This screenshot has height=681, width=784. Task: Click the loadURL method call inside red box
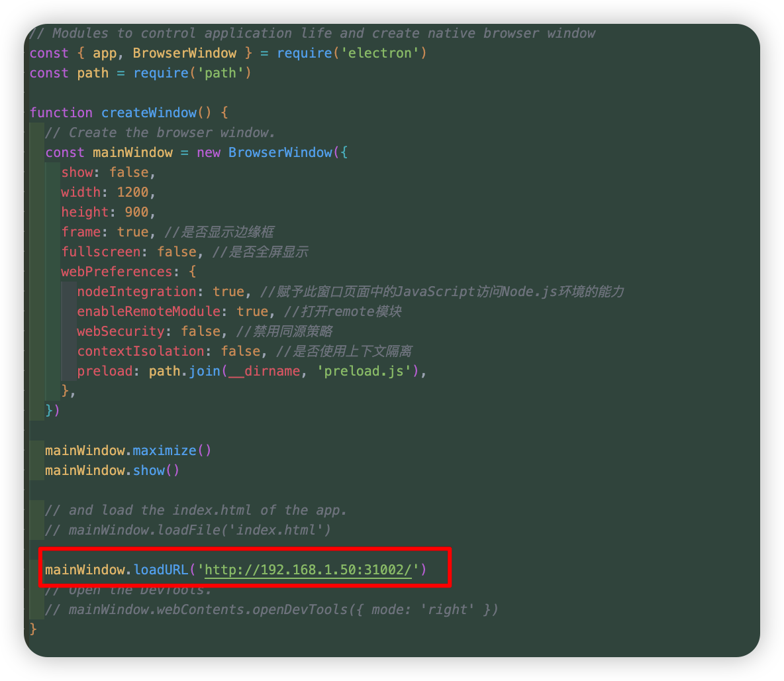point(161,570)
